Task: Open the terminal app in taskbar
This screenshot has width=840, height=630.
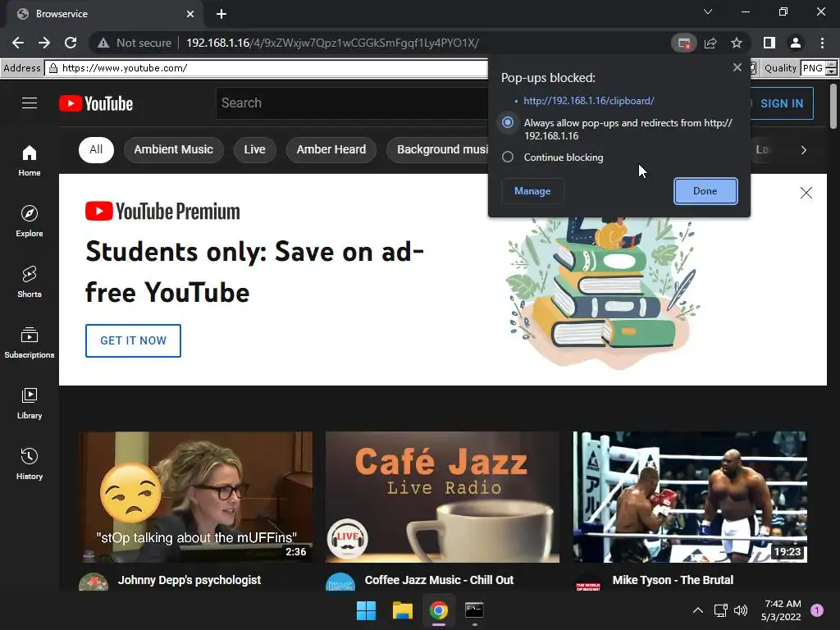Action: pos(474,610)
